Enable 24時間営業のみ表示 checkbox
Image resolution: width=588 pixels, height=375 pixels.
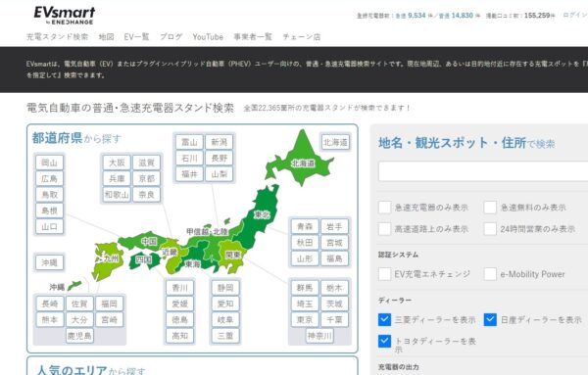[490, 228]
